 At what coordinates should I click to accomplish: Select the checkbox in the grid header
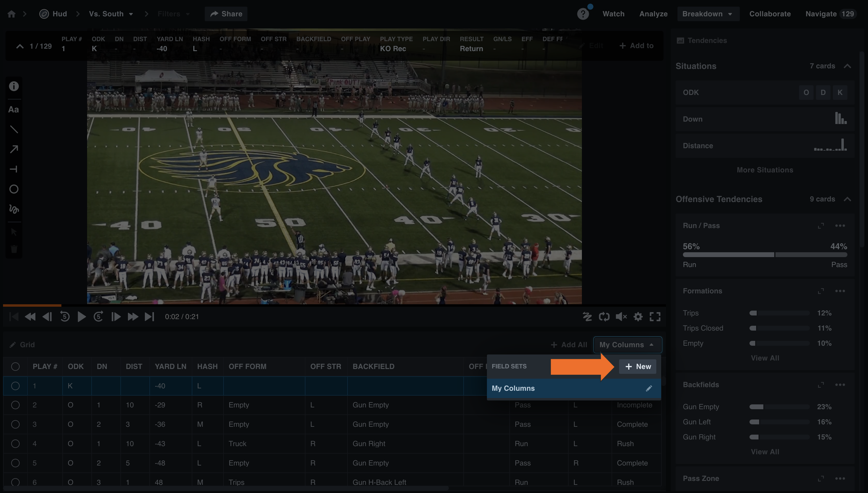point(15,366)
